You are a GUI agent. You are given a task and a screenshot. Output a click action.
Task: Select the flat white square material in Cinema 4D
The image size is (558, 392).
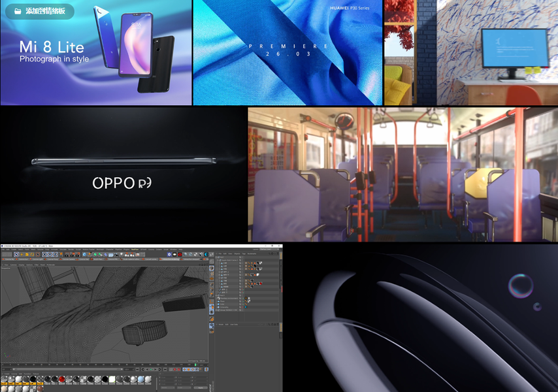(x=112, y=379)
